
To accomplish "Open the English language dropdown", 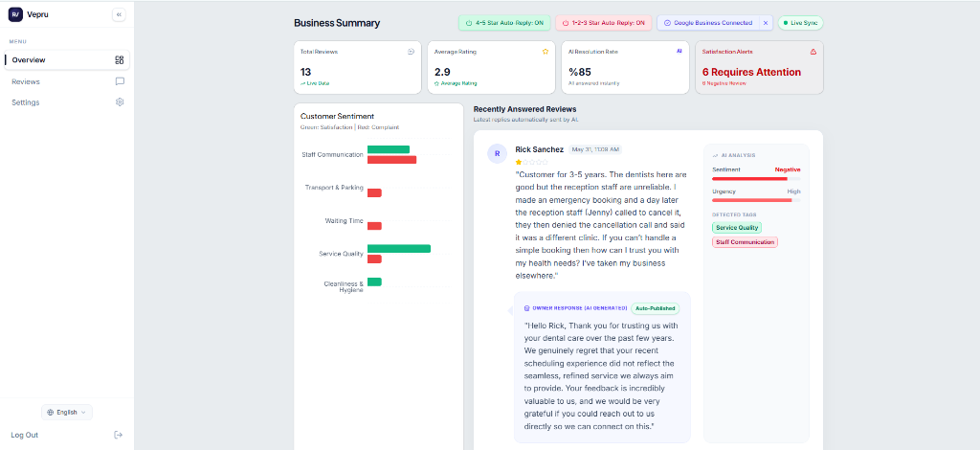I will point(67,412).
